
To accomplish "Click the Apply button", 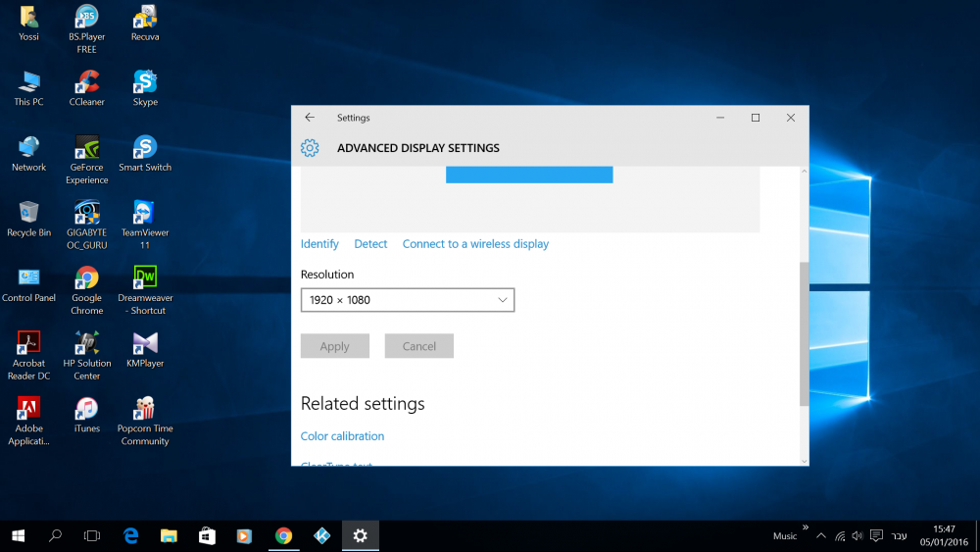I will click(x=335, y=346).
